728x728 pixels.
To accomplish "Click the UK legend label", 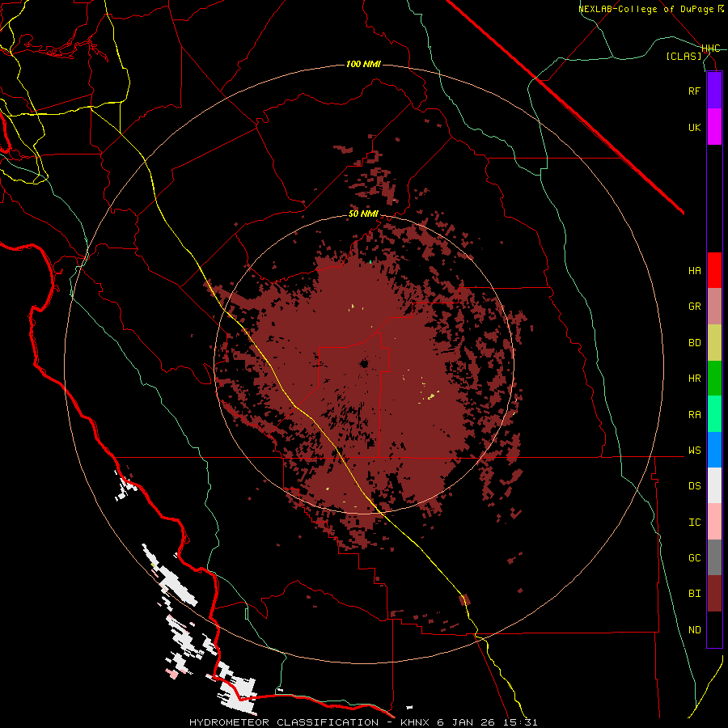I will click(694, 127).
